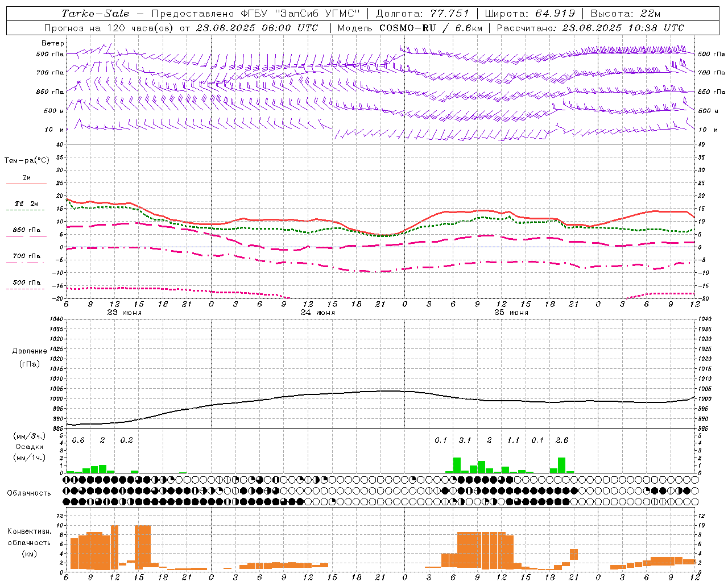The height and width of the screenshot is (582, 728).
Task: Click the '3.1' three-hour precipitation value
Action: [x=465, y=440]
